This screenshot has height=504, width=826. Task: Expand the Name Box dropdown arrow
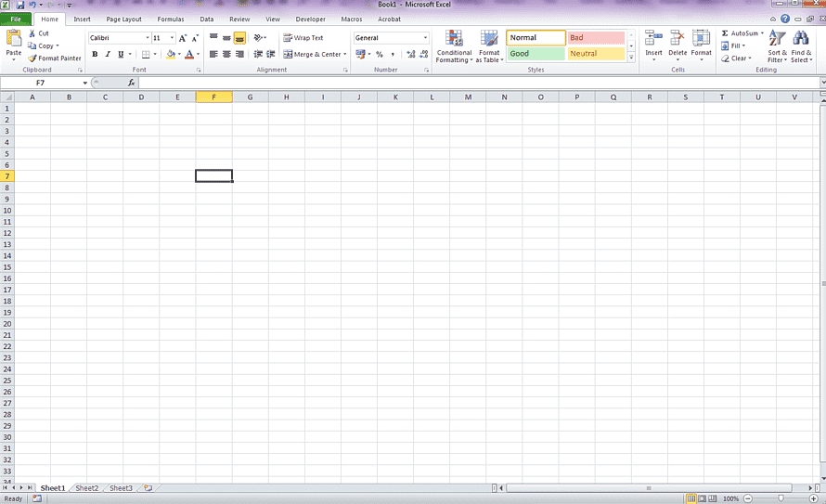point(85,83)
